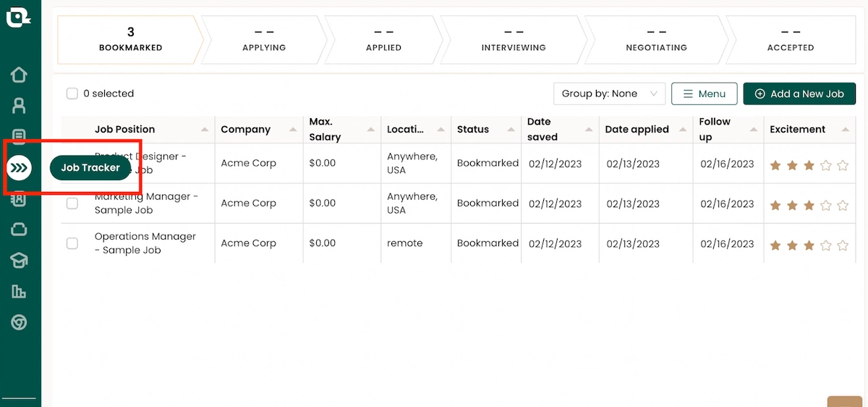Switch to the Interviewing stage tab
Image resolution: width=868 pixels, height=407 pixels.
[x=514, y=39]
